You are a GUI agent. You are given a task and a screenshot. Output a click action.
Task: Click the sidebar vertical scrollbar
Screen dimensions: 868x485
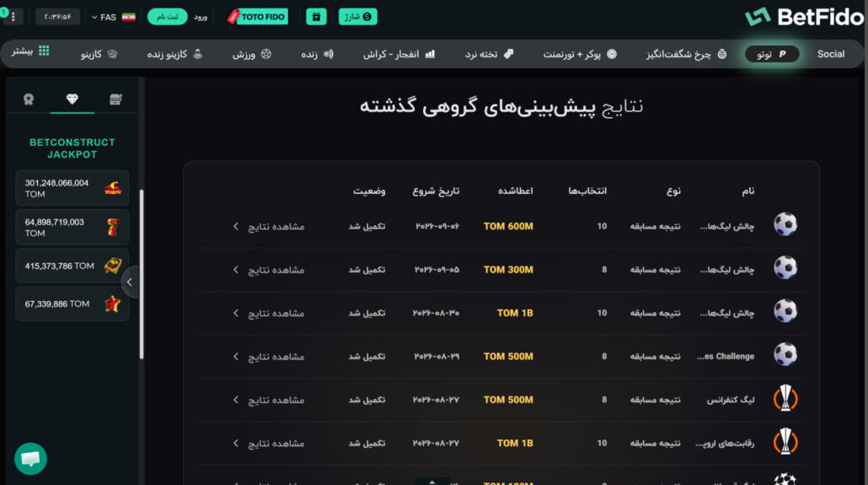click(x=142, y=274)
